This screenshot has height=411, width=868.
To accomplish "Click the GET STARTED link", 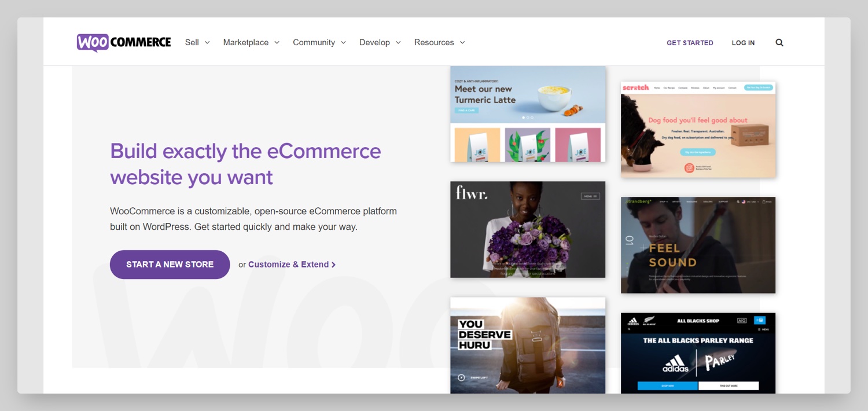I will (x=690, y=43).
